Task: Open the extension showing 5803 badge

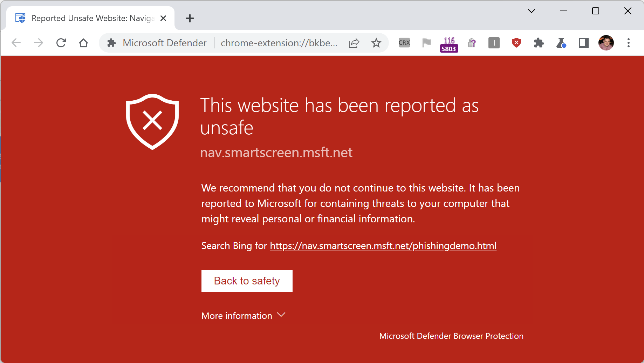Action: click(449, 44)
